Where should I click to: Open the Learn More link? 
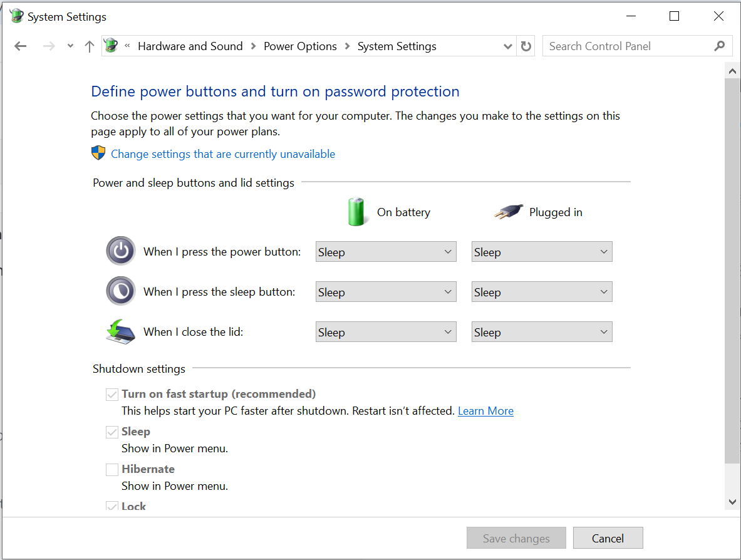pyautogui.click(x=485, y=411)
